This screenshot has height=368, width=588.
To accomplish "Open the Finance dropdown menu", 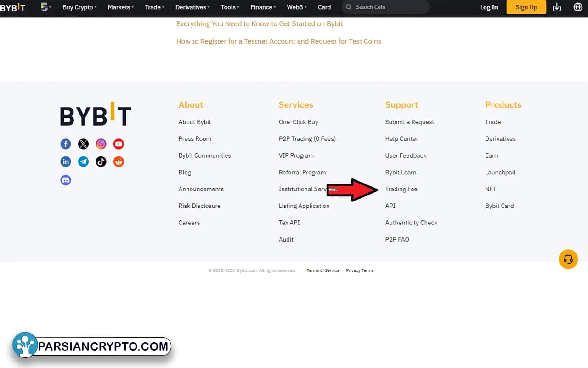I will [263, 7].
